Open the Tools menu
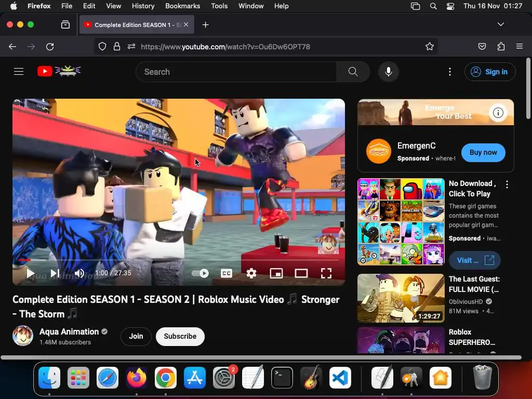 tap(219, 6)
